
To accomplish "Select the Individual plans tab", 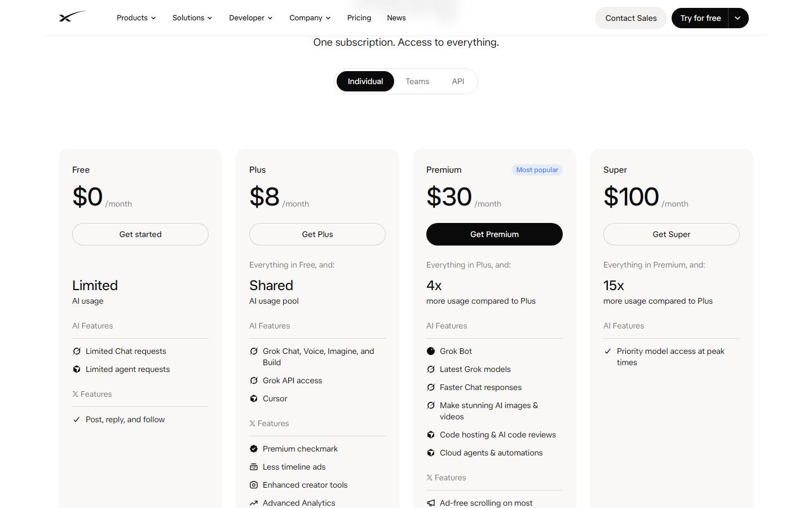I will pos(365,81).
